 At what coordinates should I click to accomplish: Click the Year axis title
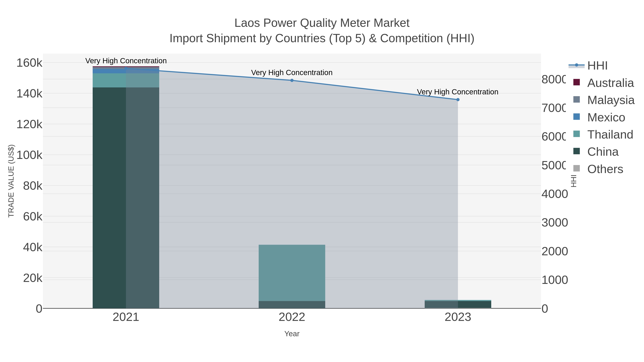(292, 334)
